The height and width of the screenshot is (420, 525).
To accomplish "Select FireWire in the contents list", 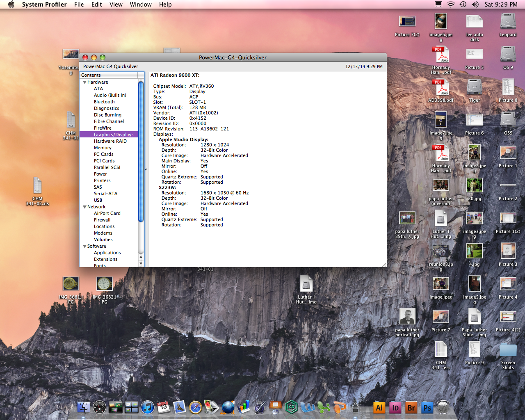I will 103,128.
